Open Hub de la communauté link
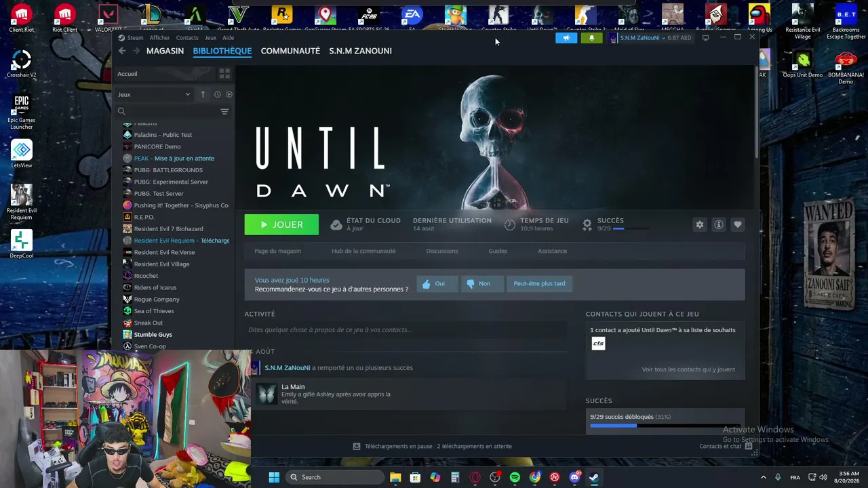The height and width of the screenshot is (488, 868). pos(363,251)
